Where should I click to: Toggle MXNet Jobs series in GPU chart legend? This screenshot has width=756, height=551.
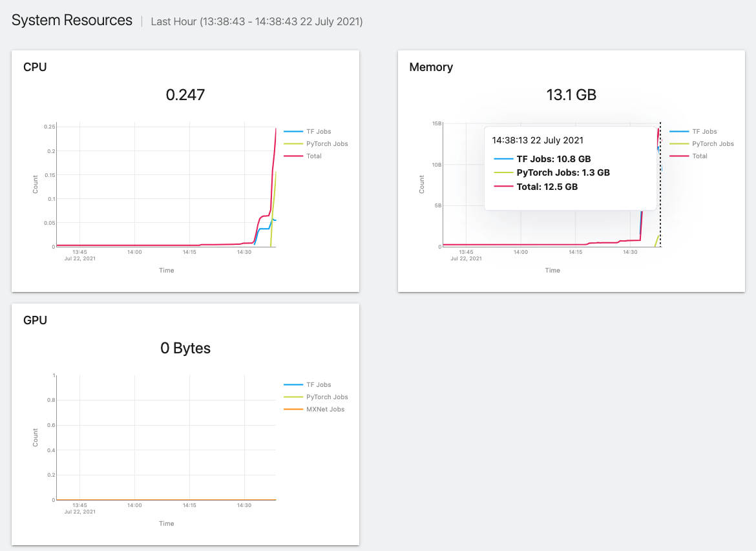click(x=315, y=410)
